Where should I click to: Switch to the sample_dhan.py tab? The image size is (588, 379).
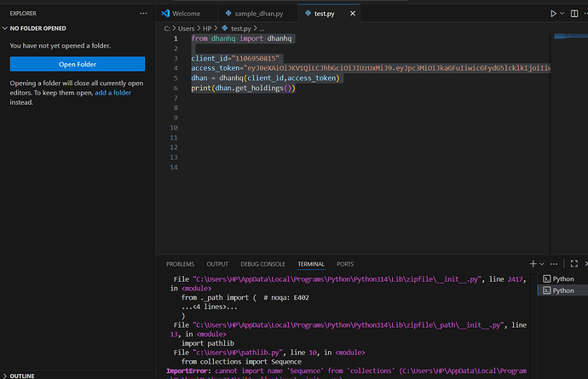pyautogui.click(x=258, y=14)
